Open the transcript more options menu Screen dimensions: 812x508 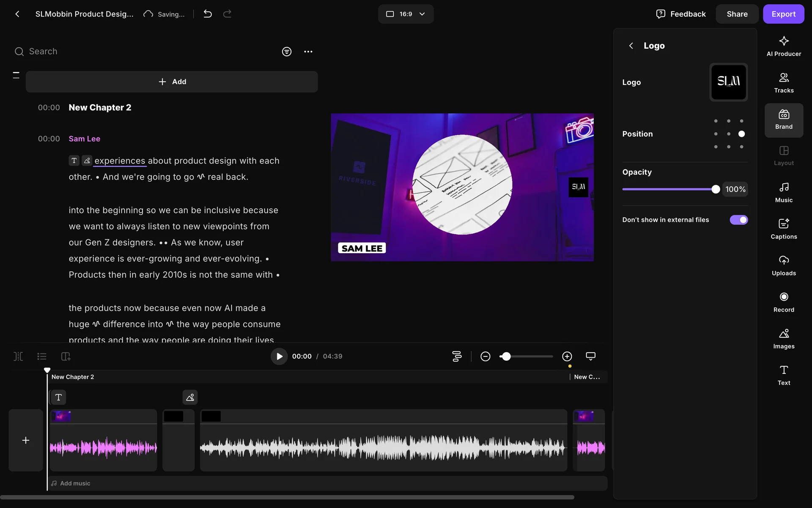tap(308, 52)
